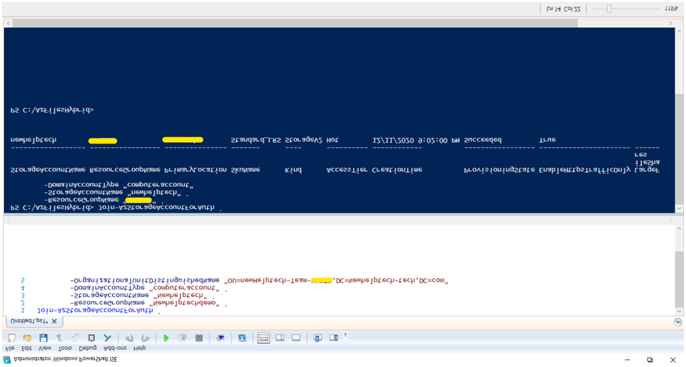
Task: Open the Add-ons menu
Action: point(115,348)
